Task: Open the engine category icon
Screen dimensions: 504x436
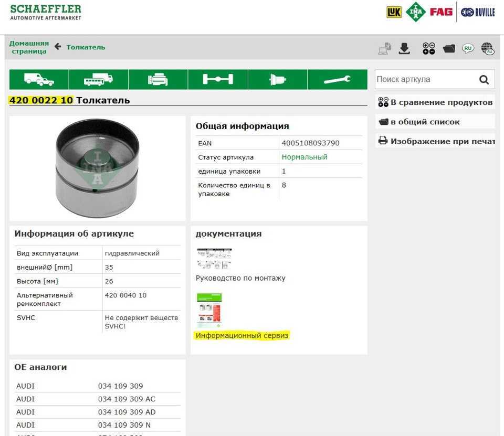Action: coord(158,79)
